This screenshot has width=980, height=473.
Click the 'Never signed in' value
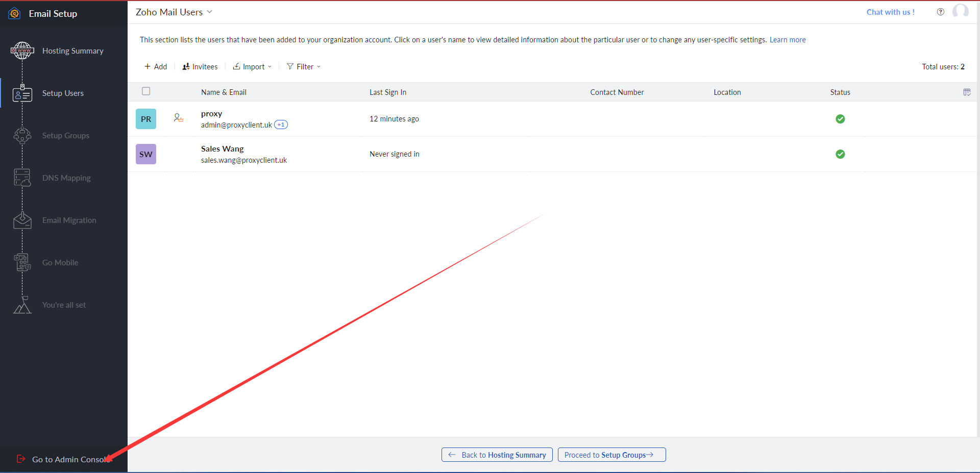[x=395, y=154]
